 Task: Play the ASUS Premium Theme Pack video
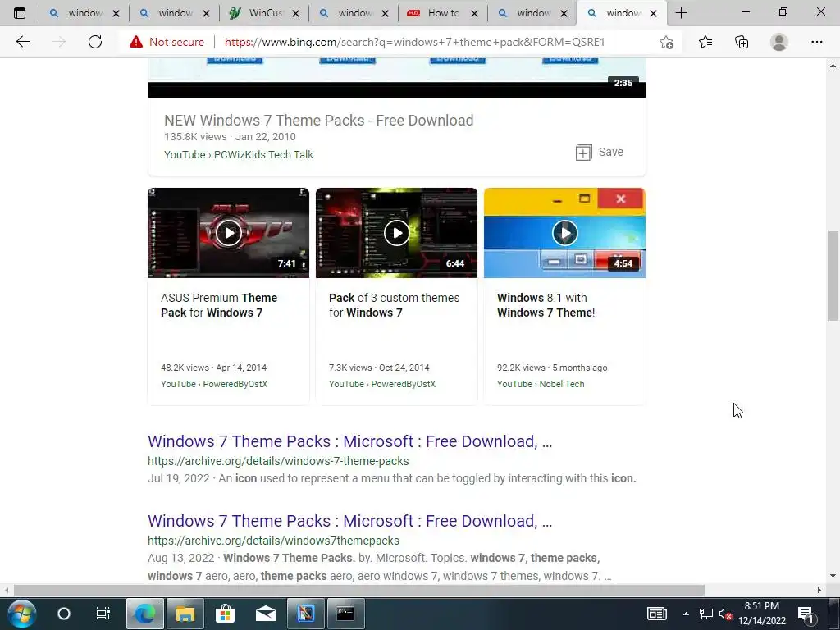click(x=228, y=232)
